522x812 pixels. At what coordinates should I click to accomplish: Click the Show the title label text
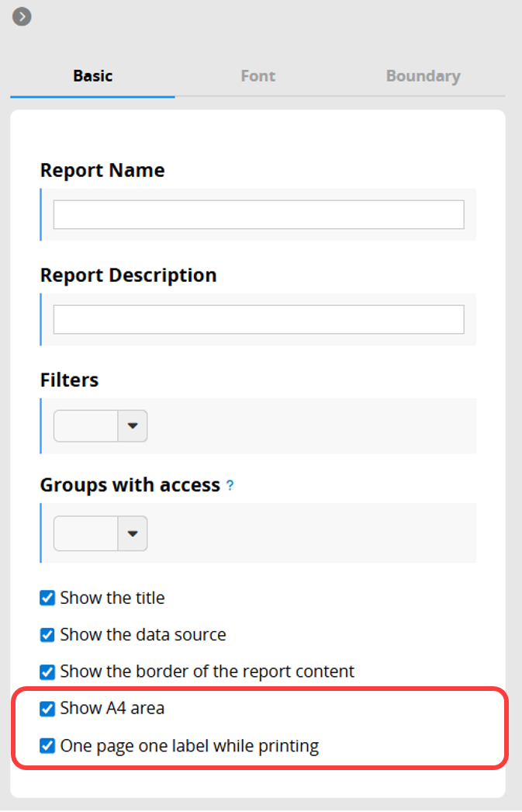112,598
